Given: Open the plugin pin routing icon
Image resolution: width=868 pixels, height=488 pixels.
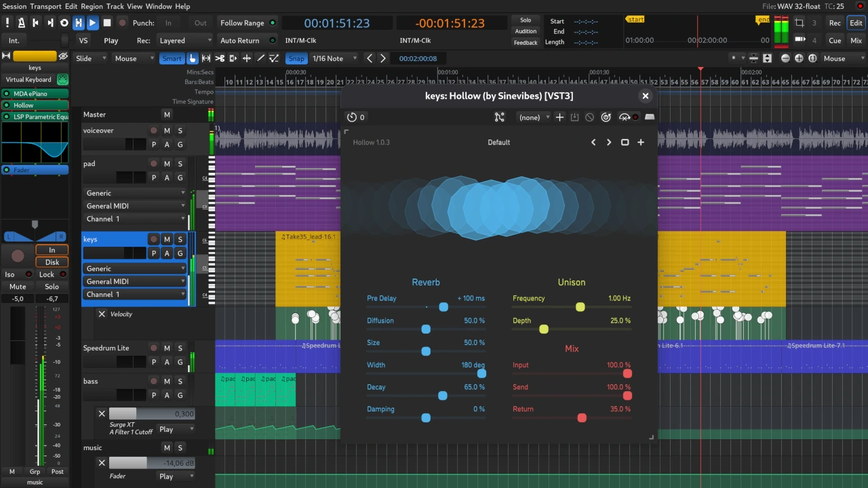Looking at the screenshot, I should 500,117.
